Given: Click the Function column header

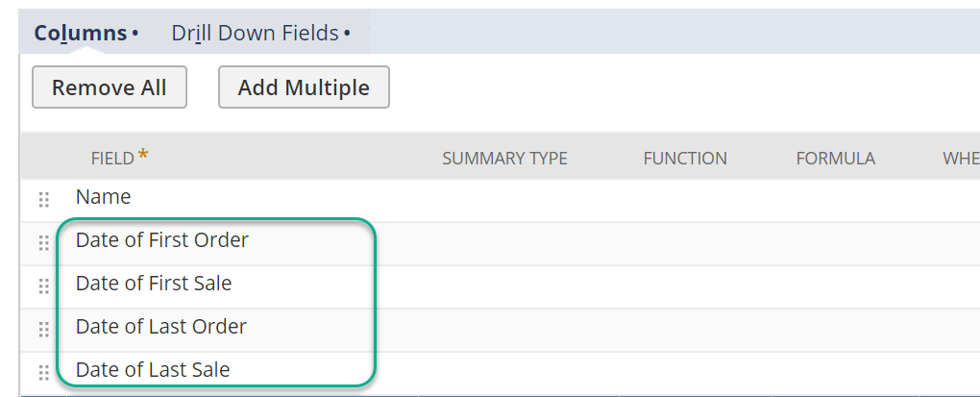Looking at the screenshot, I should [x=685, y=159].
